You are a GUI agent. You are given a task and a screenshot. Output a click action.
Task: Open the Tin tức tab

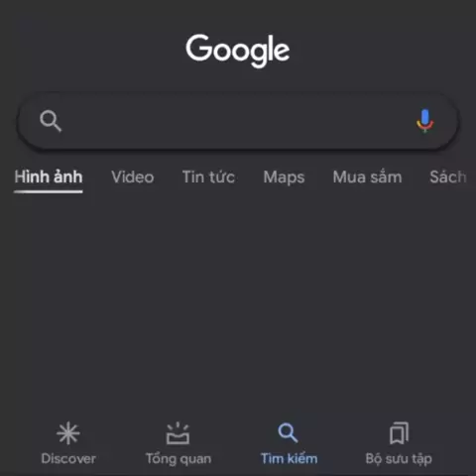click(208, 177)
